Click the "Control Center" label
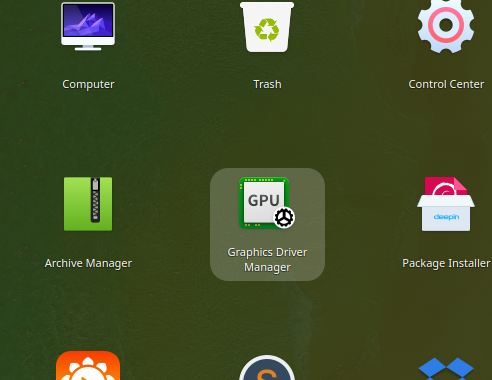This screenshot has width=492, height=380. point(446,84)
